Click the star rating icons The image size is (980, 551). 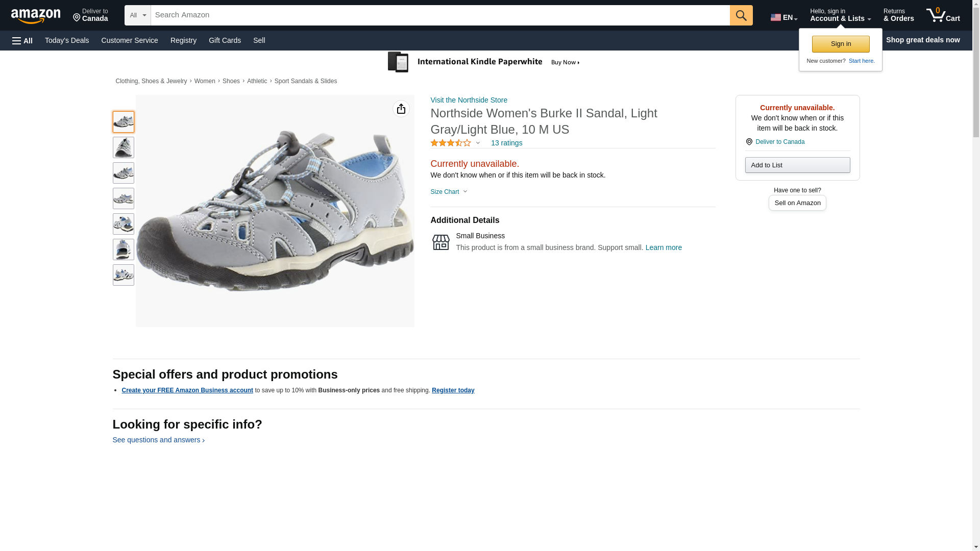[451, 143]
